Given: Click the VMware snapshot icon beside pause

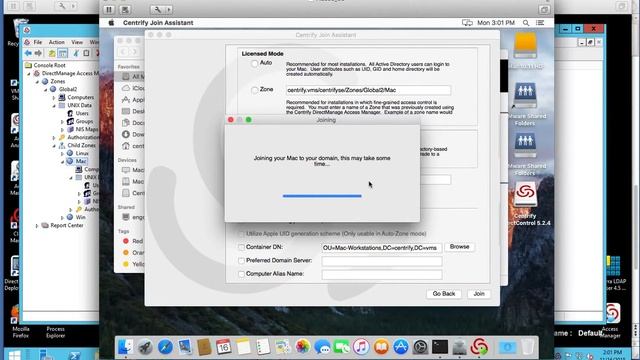Looking at the screenshot, I should pos(125,9).
